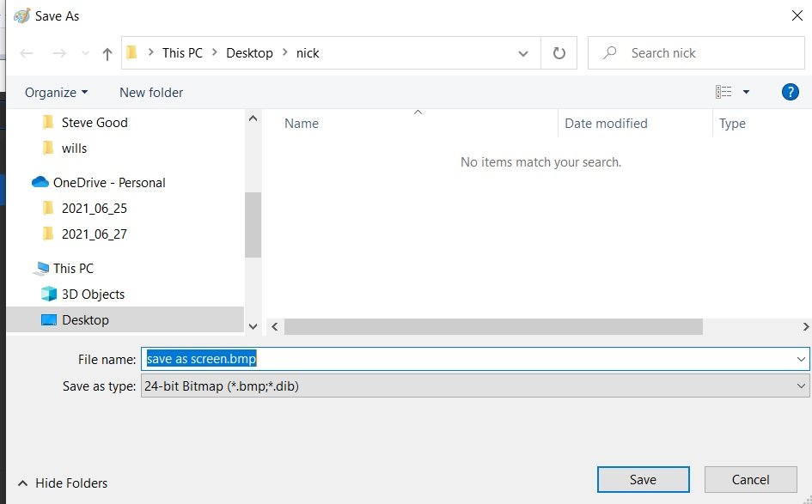This screenshot has width=812, height=504.
Task: Open the Organize menu
Action: tap(56, 92)
